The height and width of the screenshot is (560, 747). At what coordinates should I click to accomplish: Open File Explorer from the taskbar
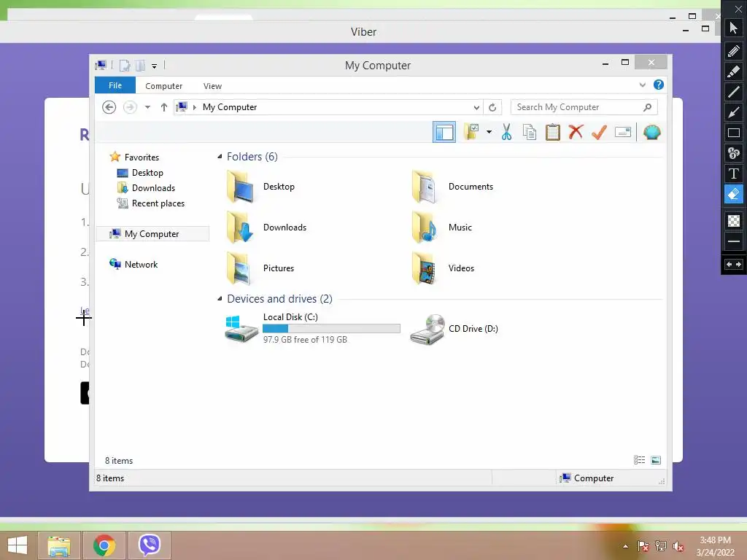point(59,545)
